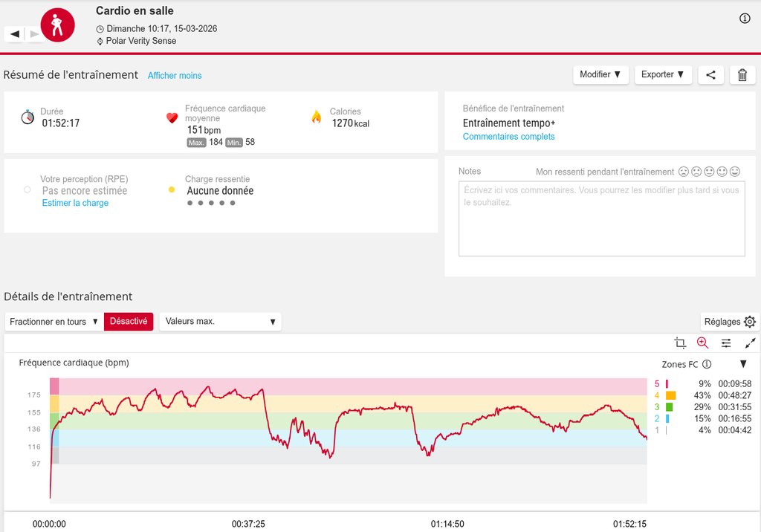Open the Modifier menu

point(600,75)
